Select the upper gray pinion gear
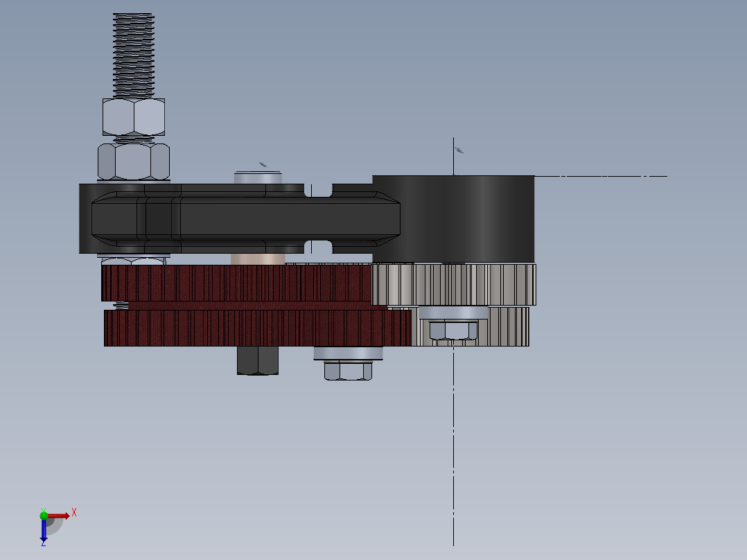Viewport: 747px width, 560px height. pos(453,285)
